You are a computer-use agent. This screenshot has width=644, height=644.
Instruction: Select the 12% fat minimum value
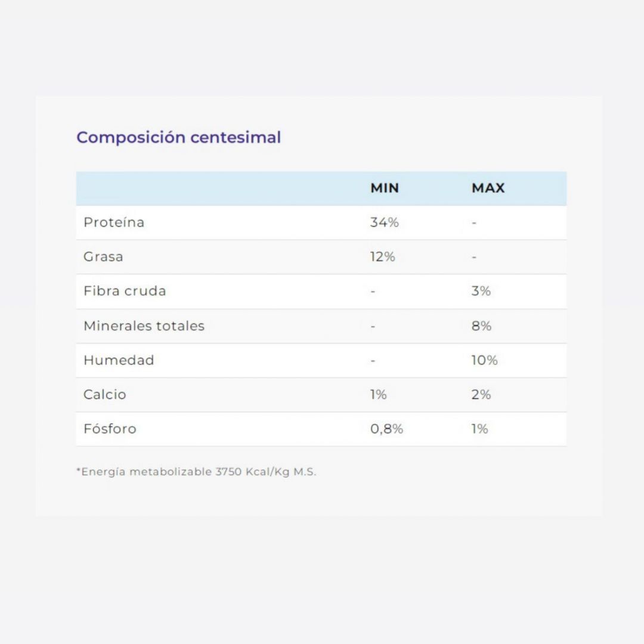[x=382, y=256]
